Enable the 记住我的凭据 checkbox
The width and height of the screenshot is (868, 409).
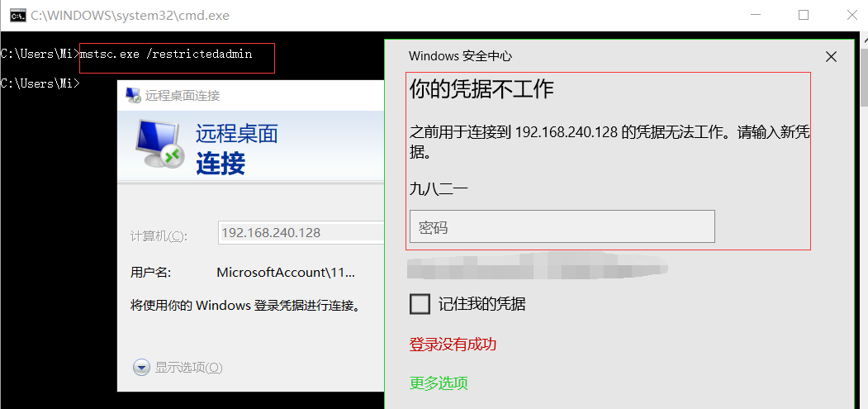(420, 304)
